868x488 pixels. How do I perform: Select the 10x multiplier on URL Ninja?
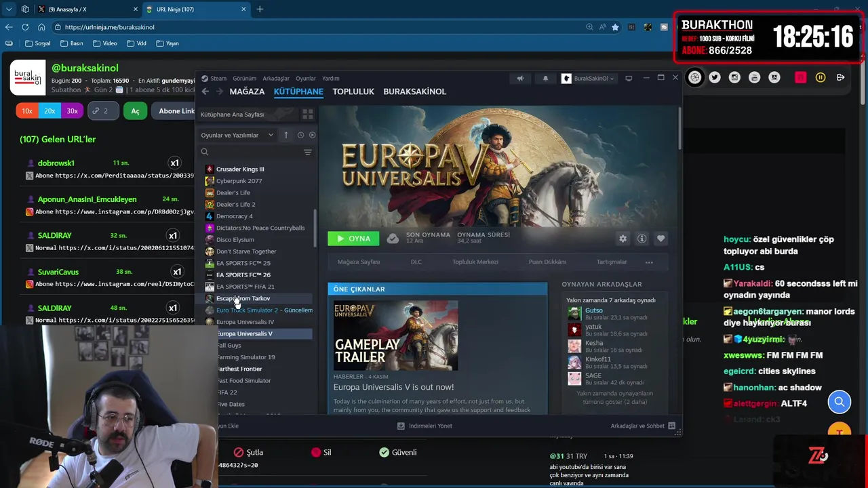click(x=27, y=111)
